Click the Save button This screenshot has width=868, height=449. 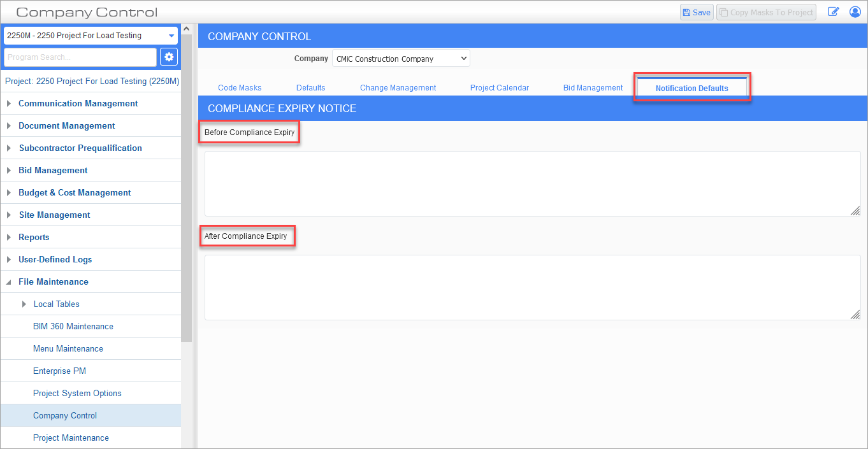click(x=697, y=12)
